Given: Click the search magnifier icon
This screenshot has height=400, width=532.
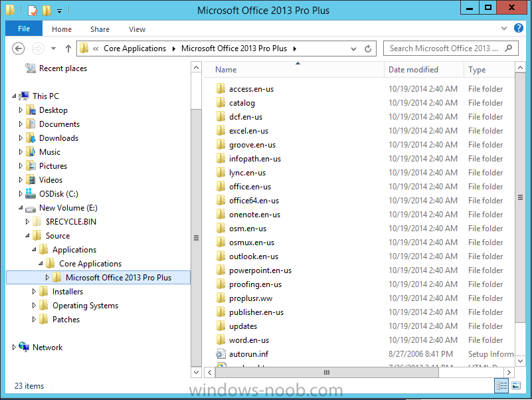Looking at the screenshot, I should click(x=508, y=49).
